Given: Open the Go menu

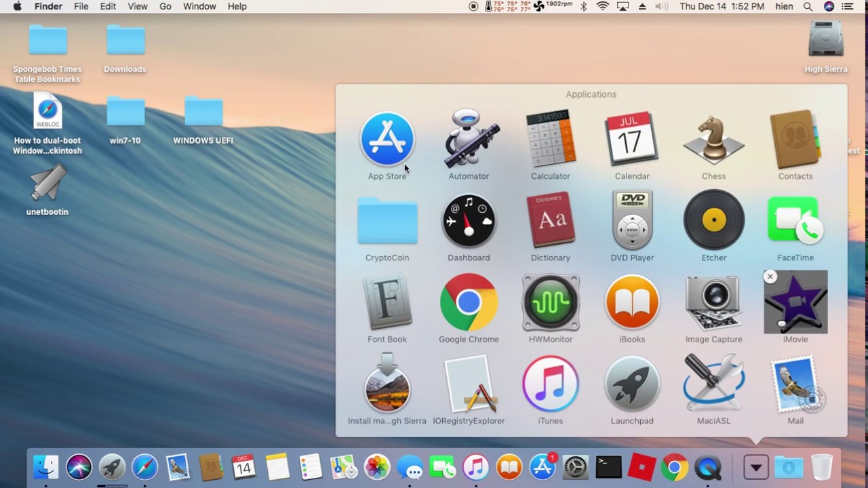Looking at the screenshot, I should click(x=165, y=6).
